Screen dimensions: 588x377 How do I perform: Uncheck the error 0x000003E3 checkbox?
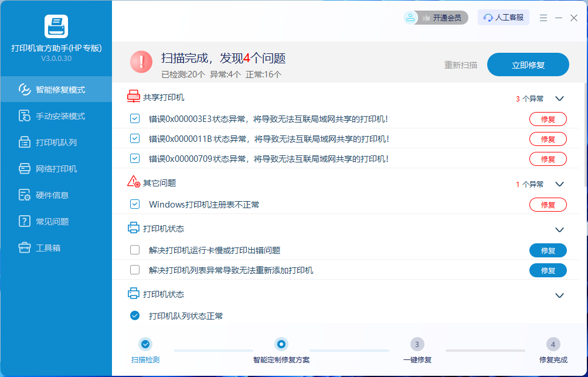(x=135, y=119)
